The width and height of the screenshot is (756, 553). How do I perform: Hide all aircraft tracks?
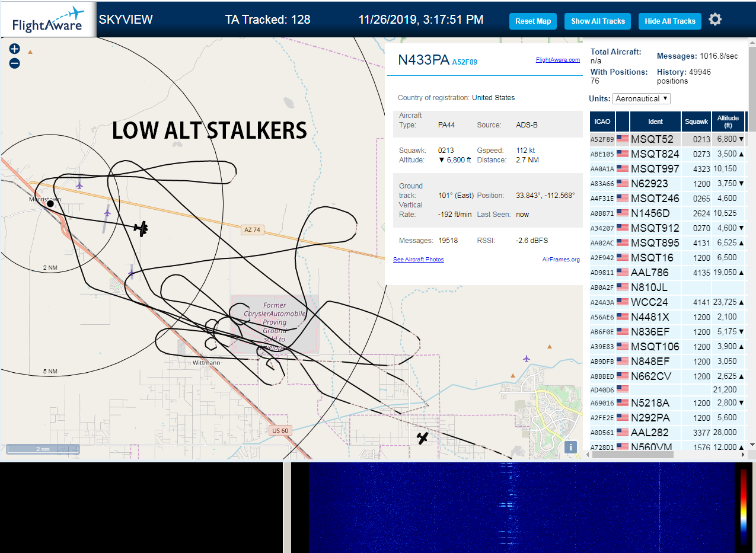(670, 21)
